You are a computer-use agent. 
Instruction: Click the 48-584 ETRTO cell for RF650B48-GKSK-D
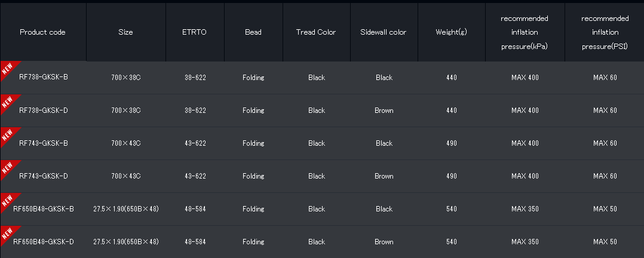(x=195, y=242)
